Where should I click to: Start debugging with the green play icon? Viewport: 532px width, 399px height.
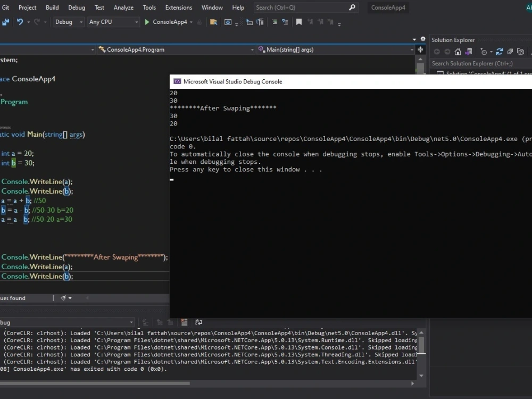[x=147, y=22]
